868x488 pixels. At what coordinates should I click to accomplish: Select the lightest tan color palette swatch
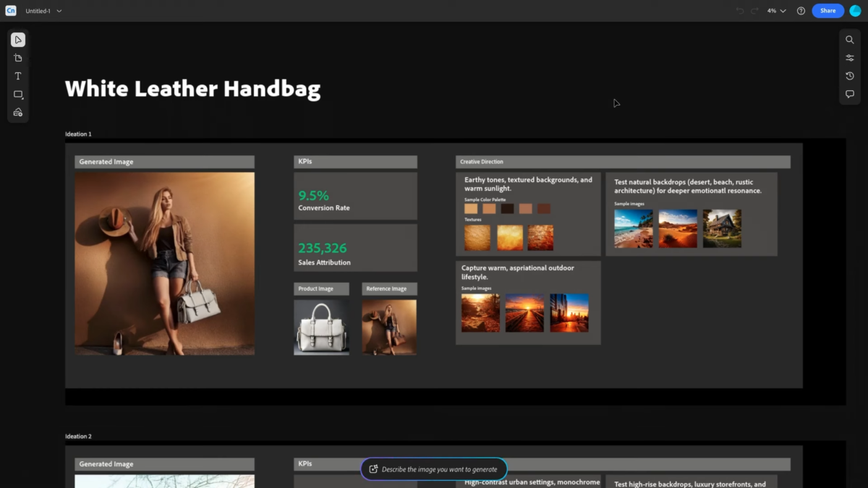[471, 209]
